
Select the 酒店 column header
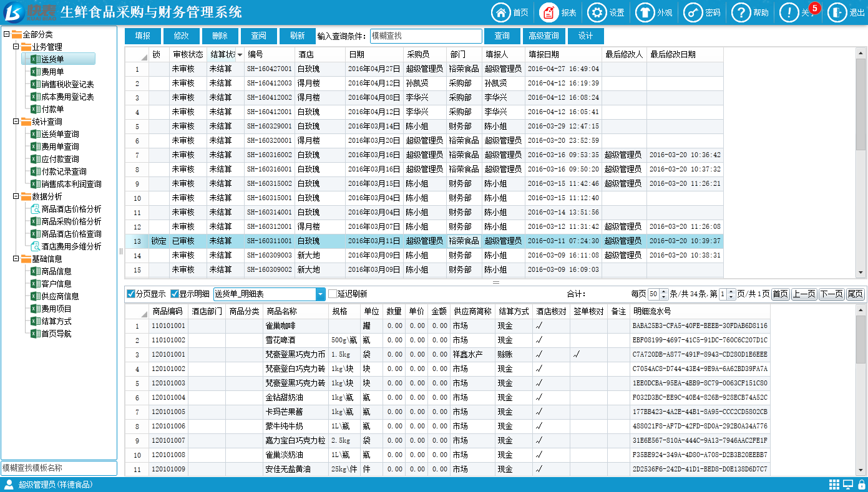coord(319,55)
